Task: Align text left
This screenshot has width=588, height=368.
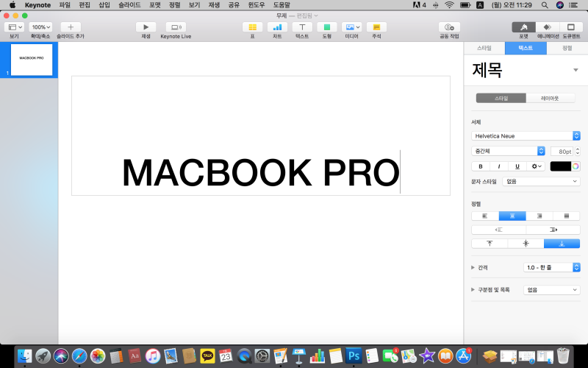Action: pos(485,216)
